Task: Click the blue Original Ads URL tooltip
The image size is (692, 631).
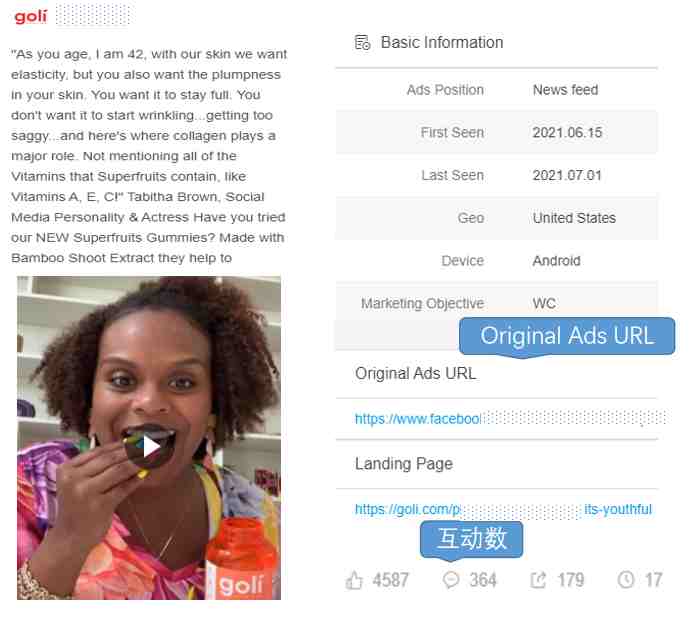Action: 567,336
